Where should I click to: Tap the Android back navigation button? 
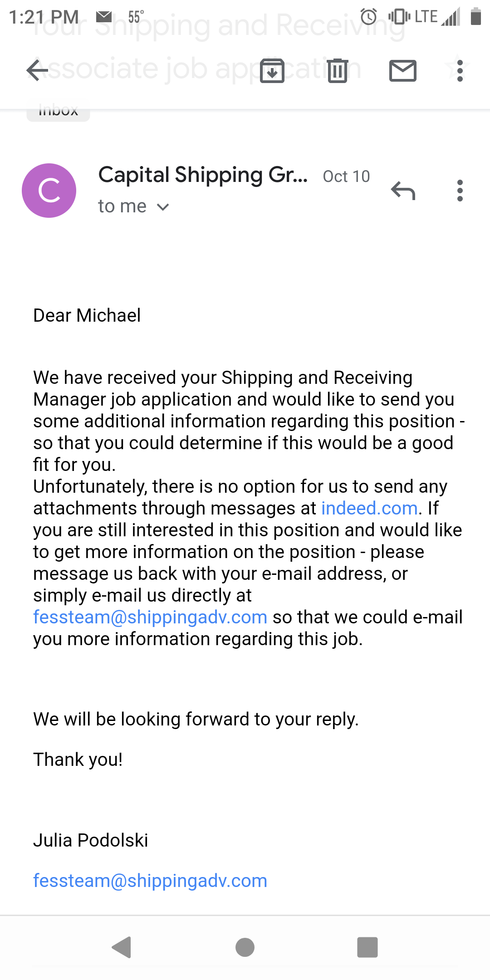pyautogui.click(x=122, y=947)
